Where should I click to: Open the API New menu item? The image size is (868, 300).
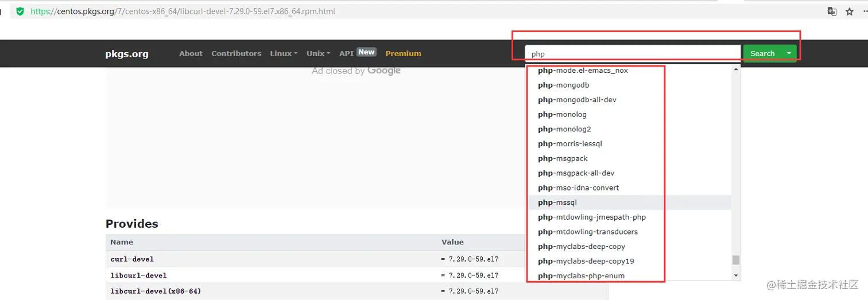tap(357, 53)
